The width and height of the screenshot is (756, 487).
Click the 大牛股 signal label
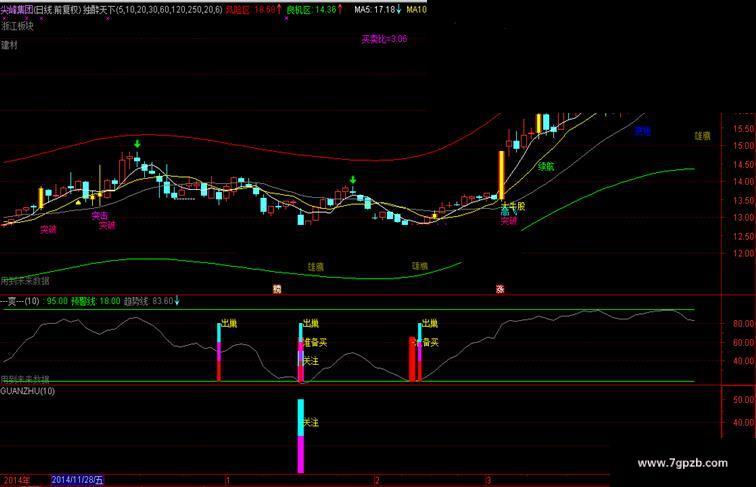pyautogui.click(x=513, y=206)
